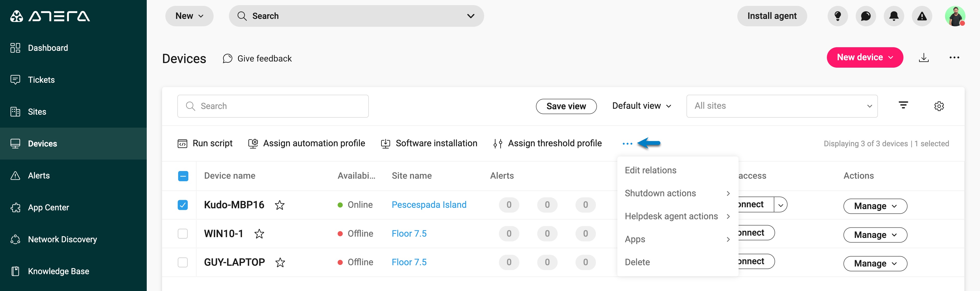Toggle the select-all header checkbox
980x291 pixels.
[x=183, y=176]
